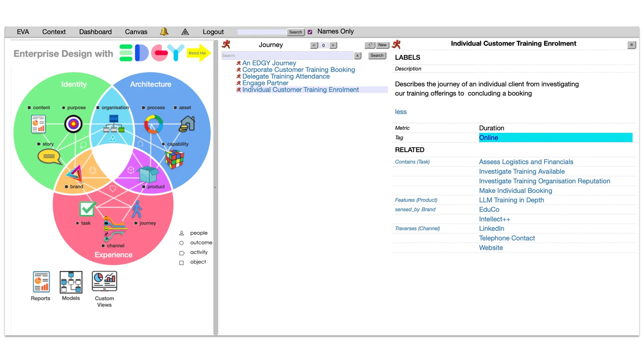The image size is (644, 362).
Task: Uncheck the Names Only checkbox
Action: [310, 32]
